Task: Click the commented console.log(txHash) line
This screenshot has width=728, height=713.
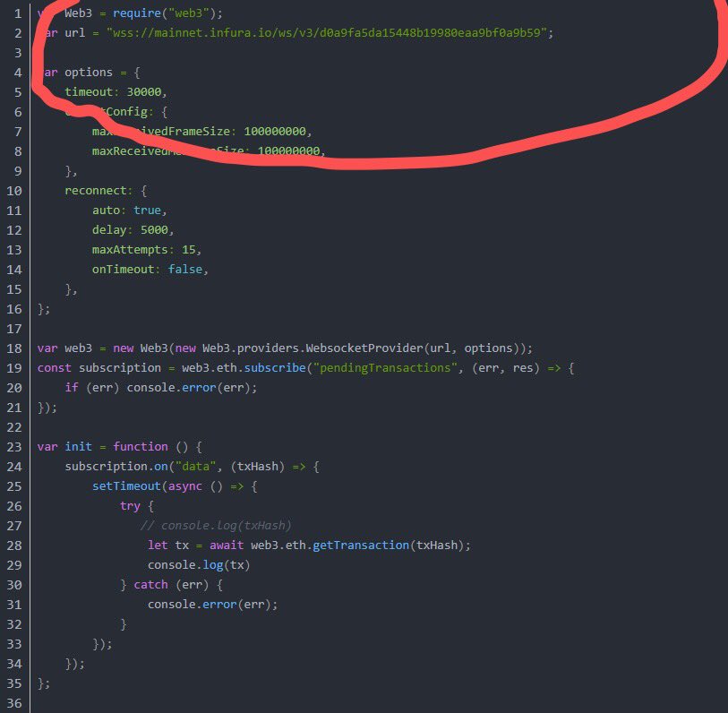Action: click(216, 526)
